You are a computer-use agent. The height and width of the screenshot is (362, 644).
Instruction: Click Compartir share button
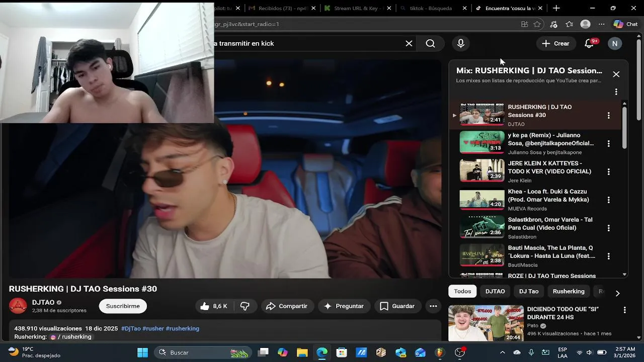pos(287,306)
